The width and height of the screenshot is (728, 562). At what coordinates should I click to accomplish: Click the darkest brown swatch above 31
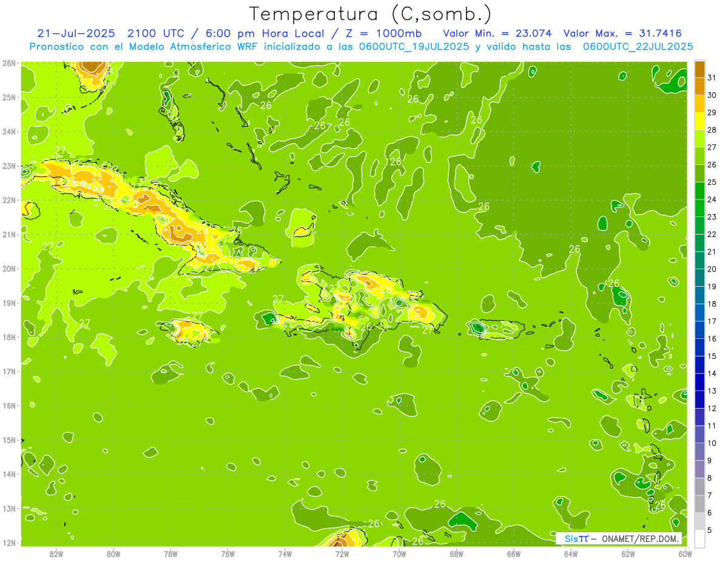click(x=699, y=69)
